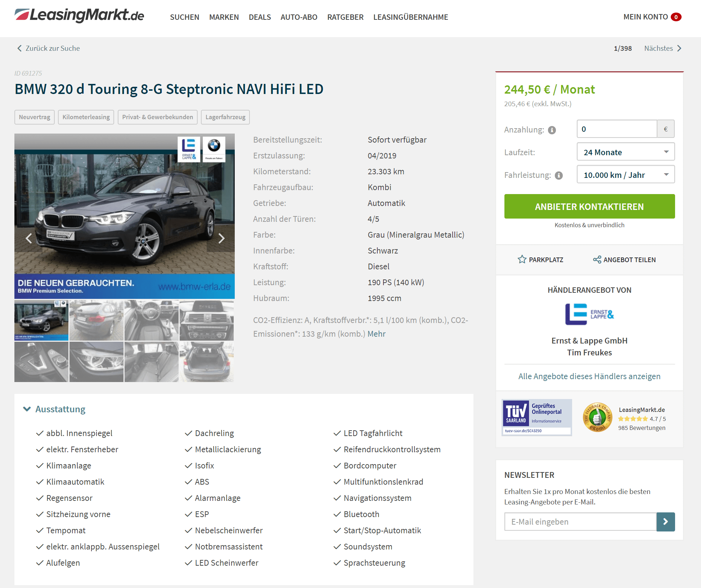Open the Fahrleistung 10.000 km dropdown
Screen dimensions: 701x588
[626, 175]
